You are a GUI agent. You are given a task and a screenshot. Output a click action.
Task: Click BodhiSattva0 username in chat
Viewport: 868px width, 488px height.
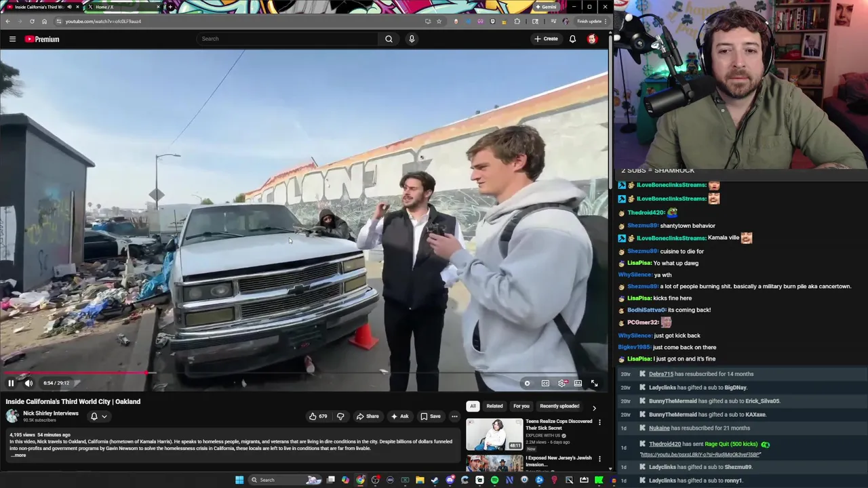(x=646, y=310)
